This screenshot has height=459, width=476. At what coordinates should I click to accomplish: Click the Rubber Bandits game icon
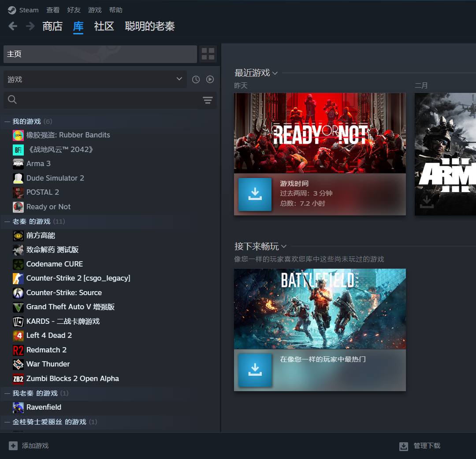pyautogui.click(x=18, y=135)
